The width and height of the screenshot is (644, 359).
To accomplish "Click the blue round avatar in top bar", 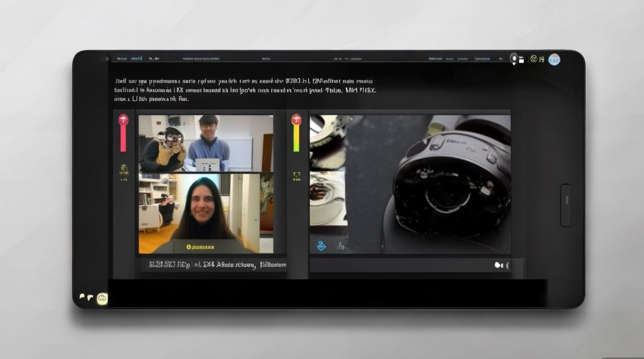I will coord(554,59).
